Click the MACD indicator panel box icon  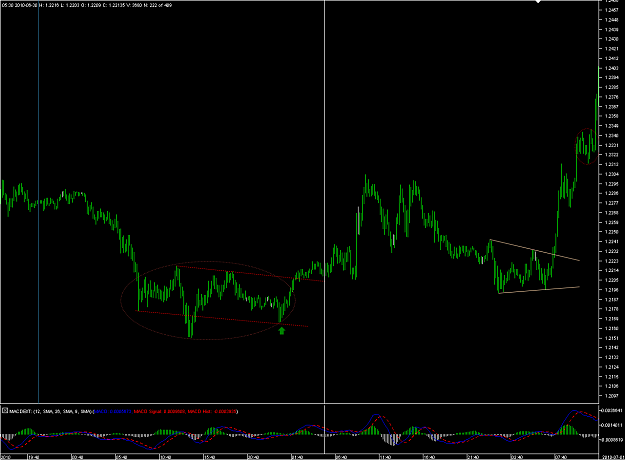click(x=5, y=410)
